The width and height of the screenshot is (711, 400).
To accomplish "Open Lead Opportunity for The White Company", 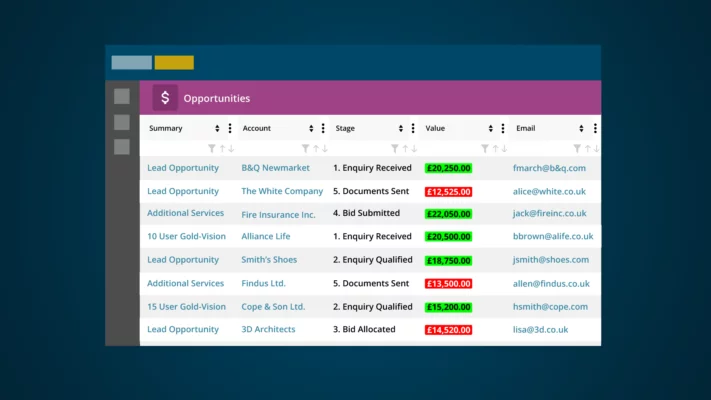I will click(x=183, y=191).
